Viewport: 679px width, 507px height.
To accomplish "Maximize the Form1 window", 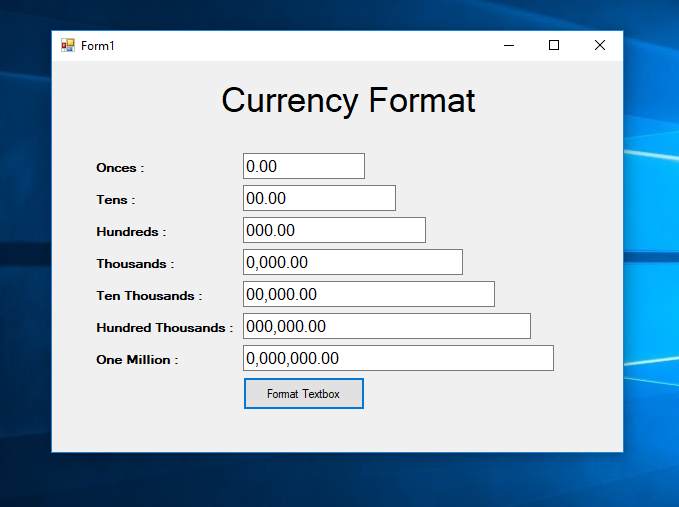I will tap(554, 45).
